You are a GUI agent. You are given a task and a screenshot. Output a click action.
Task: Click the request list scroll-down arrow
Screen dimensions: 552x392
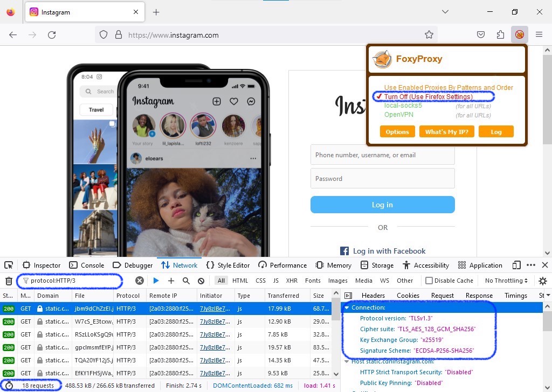point(336,374)
